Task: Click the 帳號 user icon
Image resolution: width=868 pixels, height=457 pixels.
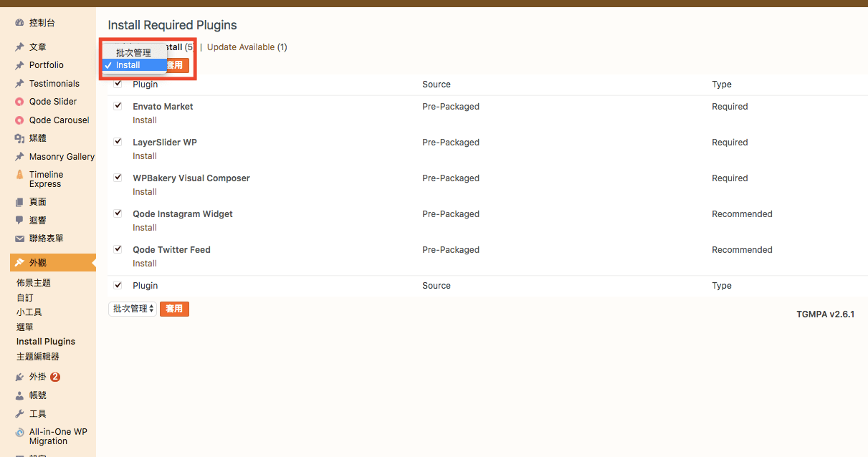Action: pos(20,395)
